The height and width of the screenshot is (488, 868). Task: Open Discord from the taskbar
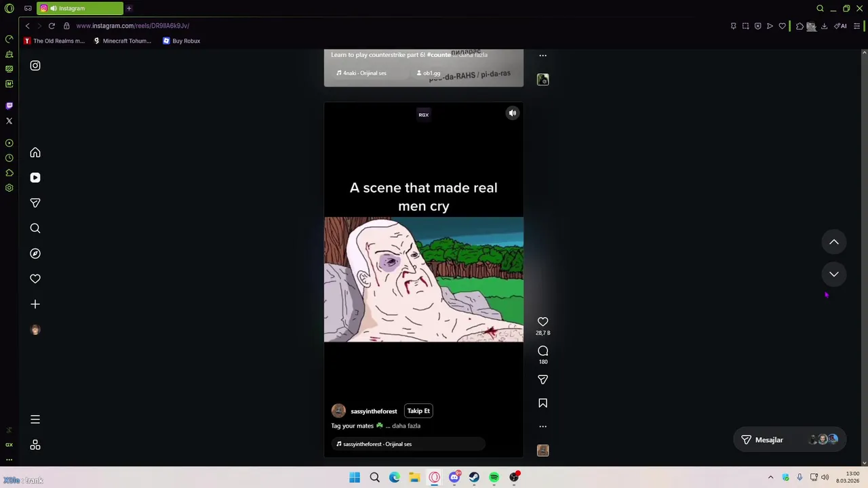pyautogui.click(x=454, y=477)
